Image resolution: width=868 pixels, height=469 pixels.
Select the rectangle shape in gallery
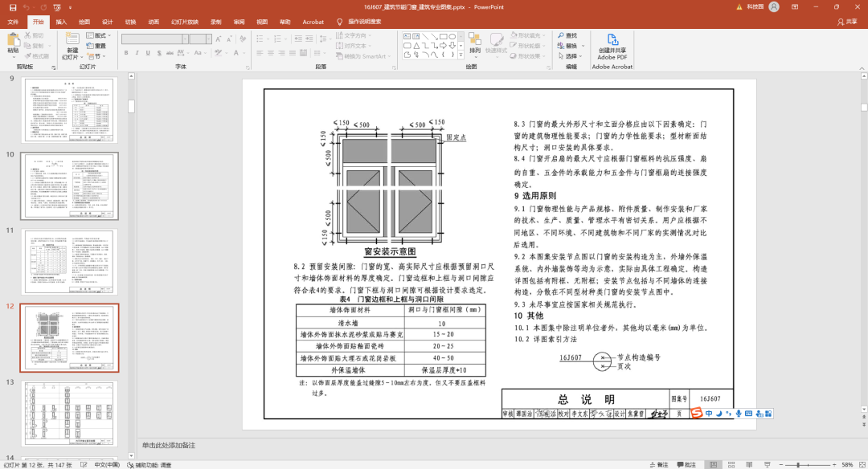point(444,36)
